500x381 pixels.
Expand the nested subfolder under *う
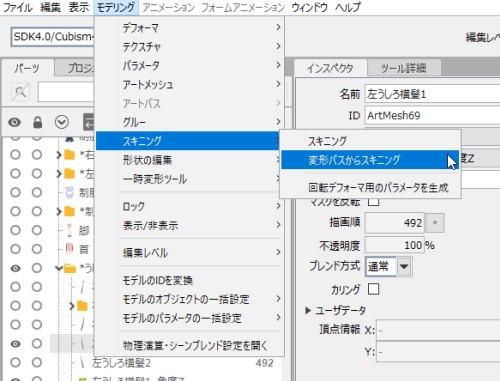pyautogui.click(x=72, y=306)
